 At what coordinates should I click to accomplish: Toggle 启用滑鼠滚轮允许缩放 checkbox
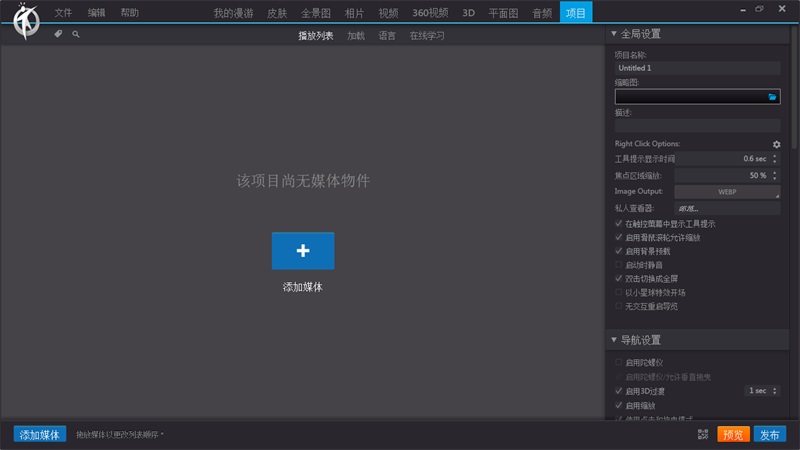[618, 237]
